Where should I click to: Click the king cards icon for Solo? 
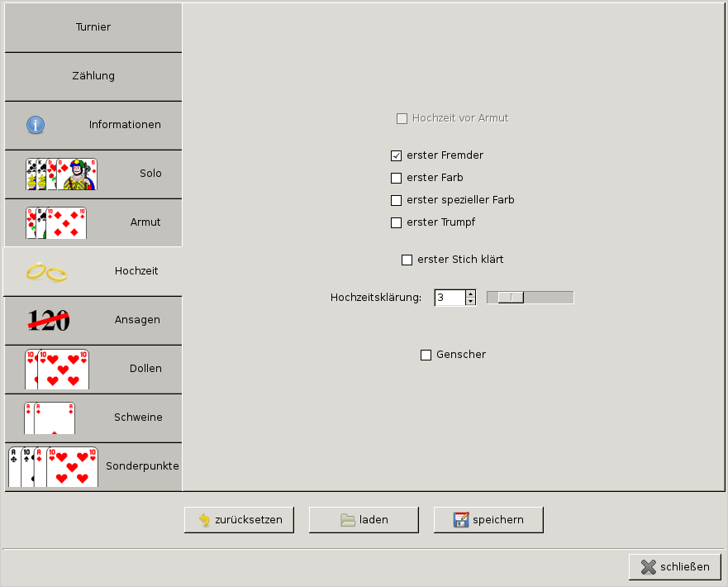click(61, 174)
